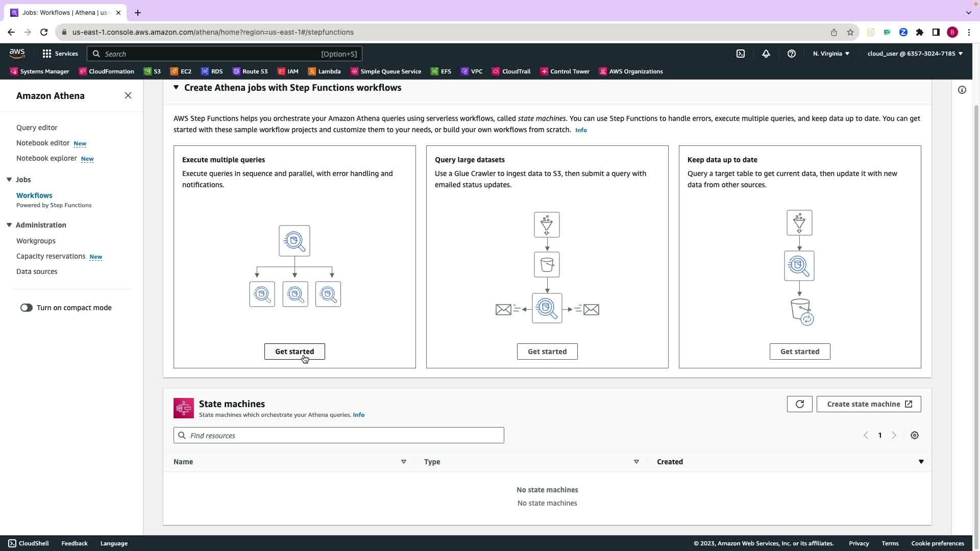Click the AWS logo home icon
The image size is (980, 551).
[x=17, y=54]
